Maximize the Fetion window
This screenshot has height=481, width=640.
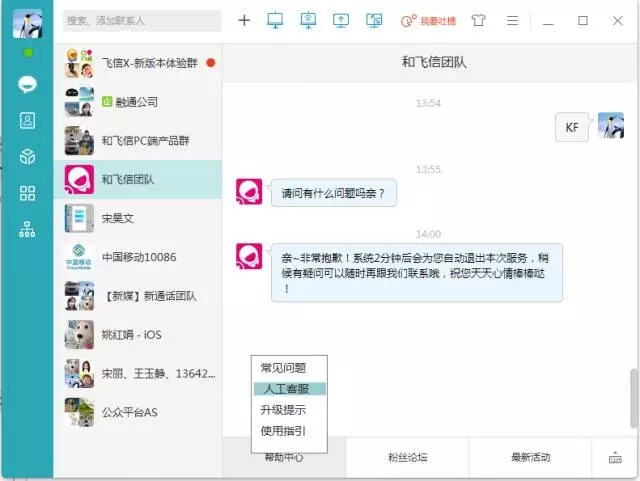click(x=583, y=20)
